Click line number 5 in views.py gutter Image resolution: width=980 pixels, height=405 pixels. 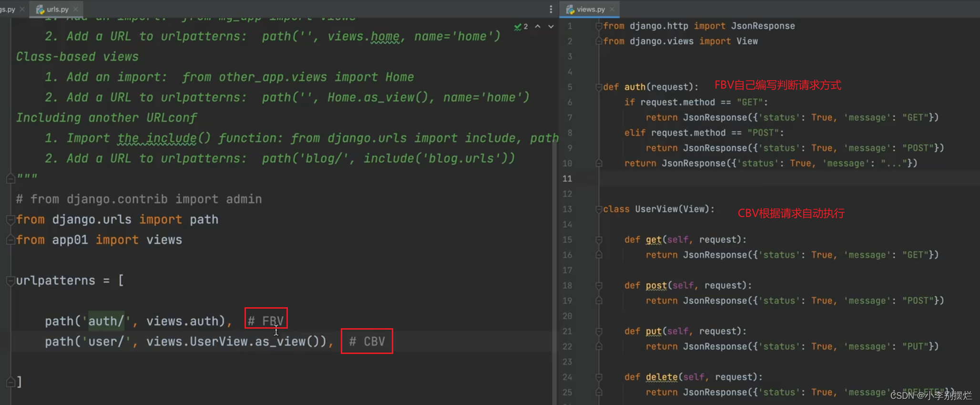(x=570, y=87)
